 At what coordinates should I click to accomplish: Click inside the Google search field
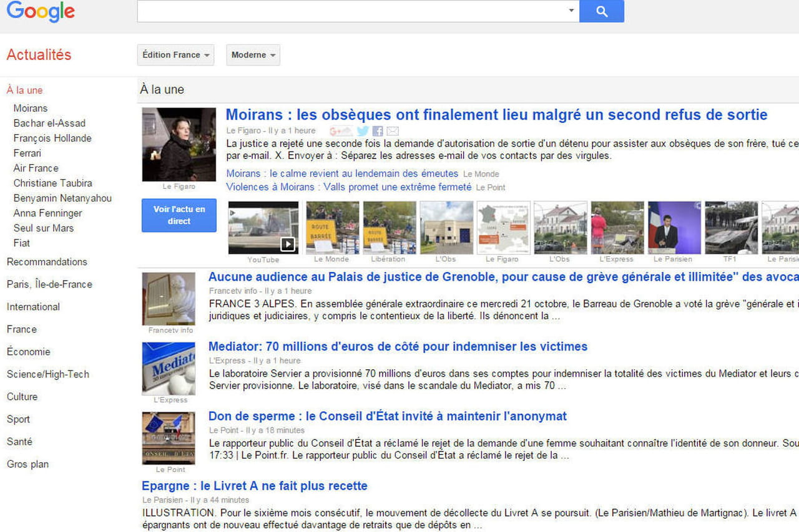tap(350, 11)
